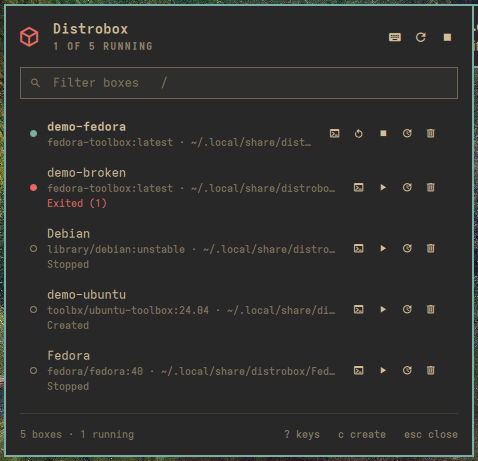Restart the demo-fedora box
This screenshot has height=461, width=478.
click(x=359, y=133)
